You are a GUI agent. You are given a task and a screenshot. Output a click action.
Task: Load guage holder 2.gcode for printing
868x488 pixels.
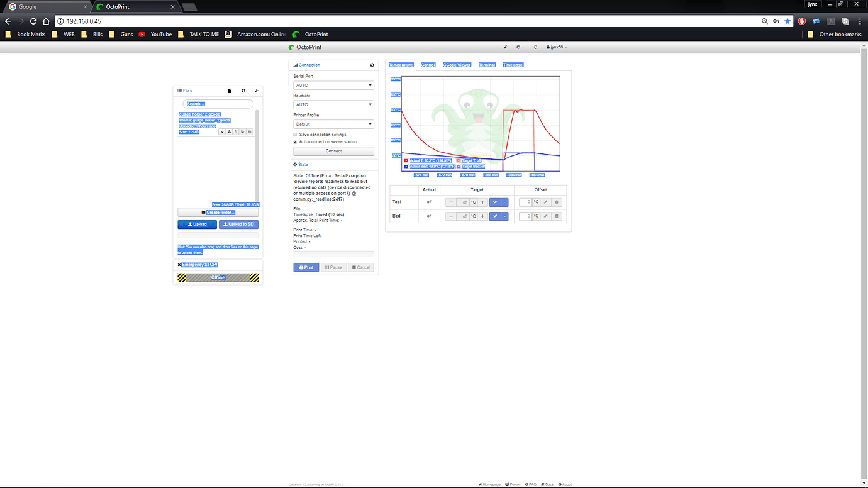coord(243,131)
